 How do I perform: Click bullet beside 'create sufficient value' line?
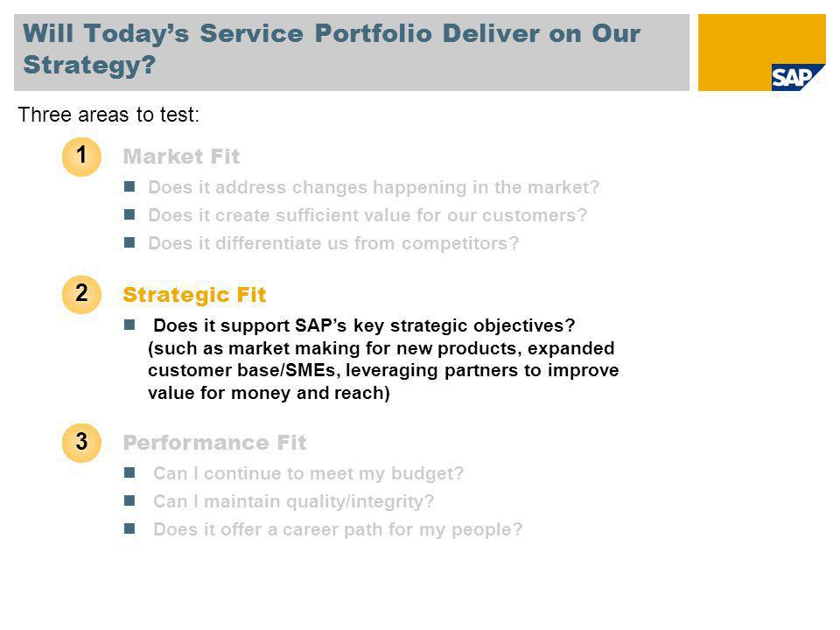(x=129, y=214)
